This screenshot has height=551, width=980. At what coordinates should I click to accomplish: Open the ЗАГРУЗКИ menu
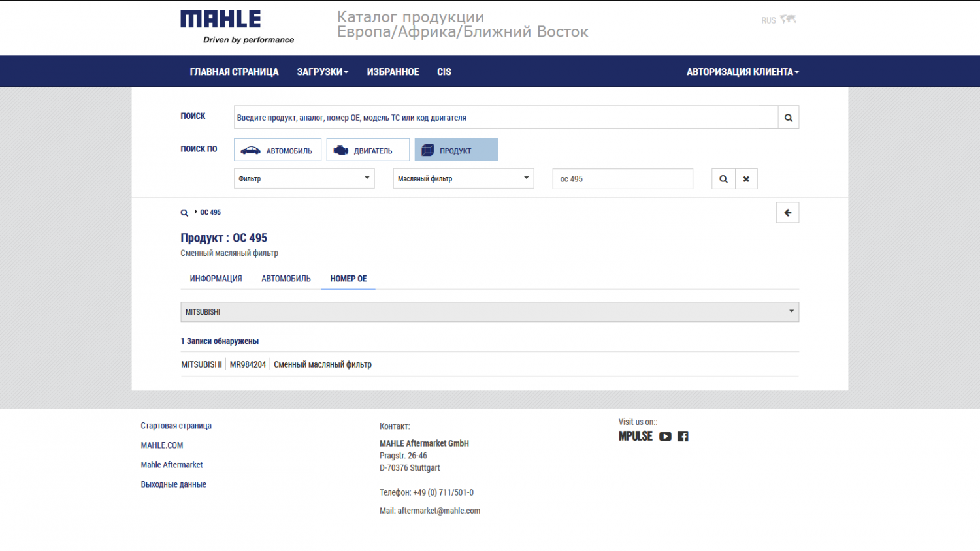[x=323, y=72]
